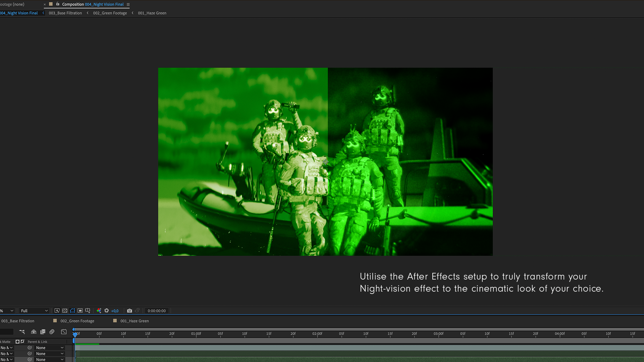Click the current time field showing 0:00:00:00

157,311
